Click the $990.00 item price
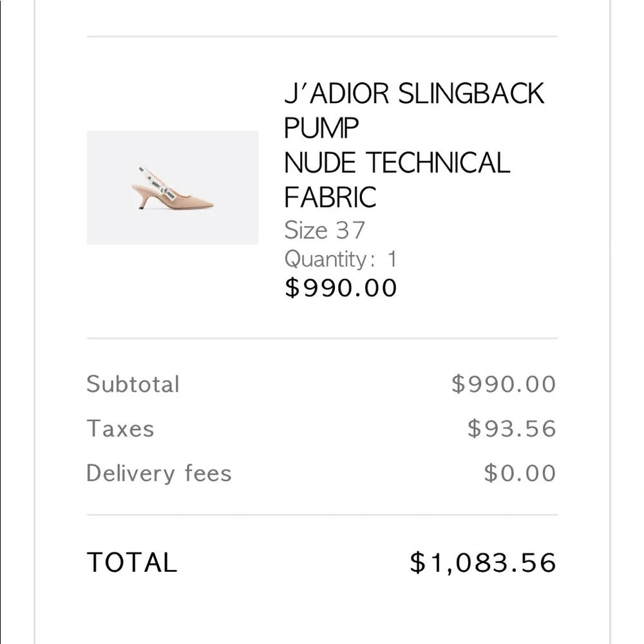 [341, 287]
